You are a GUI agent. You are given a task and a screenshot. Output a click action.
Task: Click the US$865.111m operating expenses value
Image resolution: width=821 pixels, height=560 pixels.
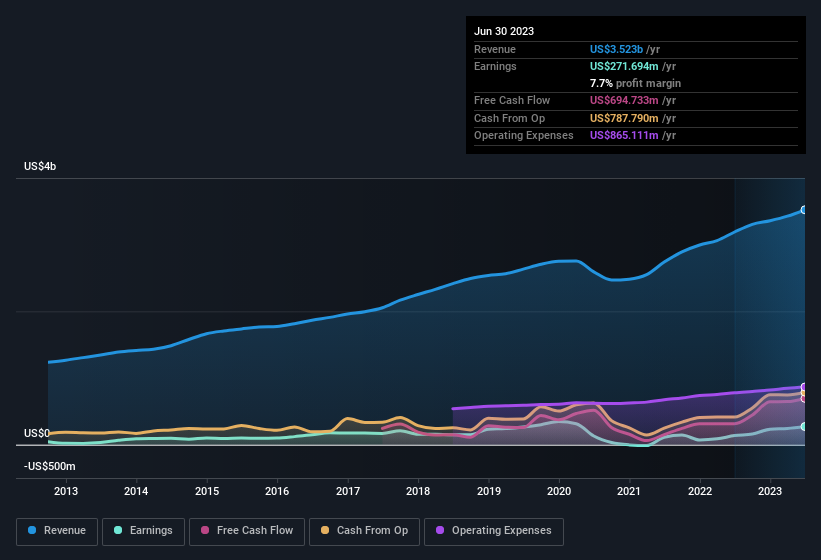pyautogui.click(x=625, y=135)
